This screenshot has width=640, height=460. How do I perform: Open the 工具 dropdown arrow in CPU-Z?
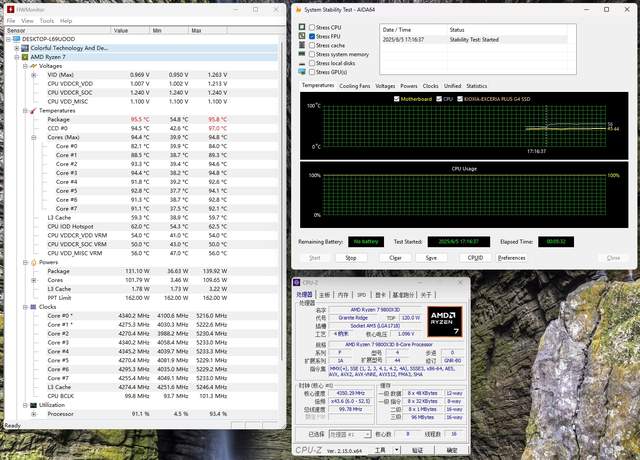(x=396, y=450)
